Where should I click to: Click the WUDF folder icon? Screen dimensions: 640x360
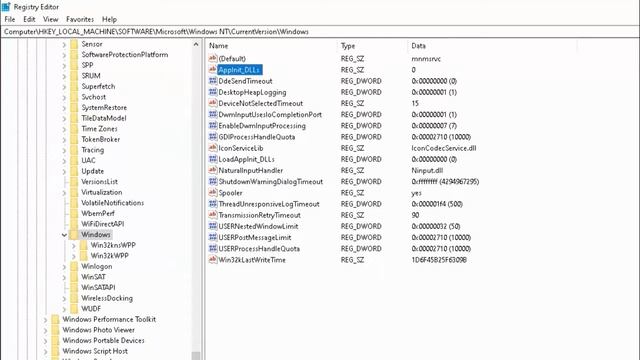[74, 309]
